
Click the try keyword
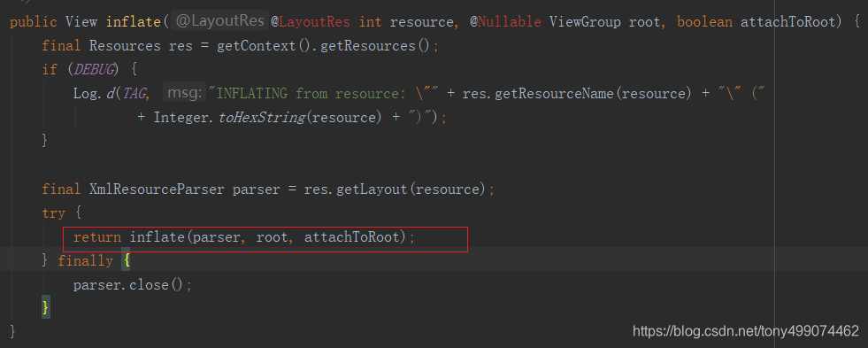click(54, 213)
